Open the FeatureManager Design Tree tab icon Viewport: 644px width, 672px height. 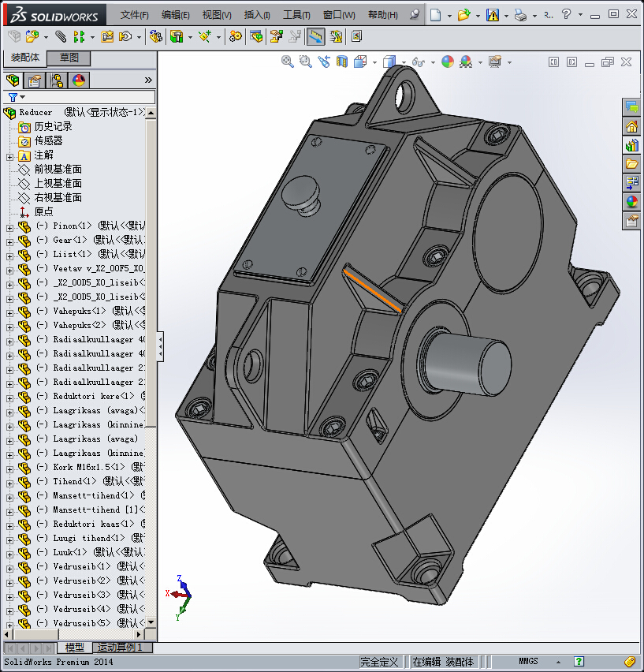(13, 80)
